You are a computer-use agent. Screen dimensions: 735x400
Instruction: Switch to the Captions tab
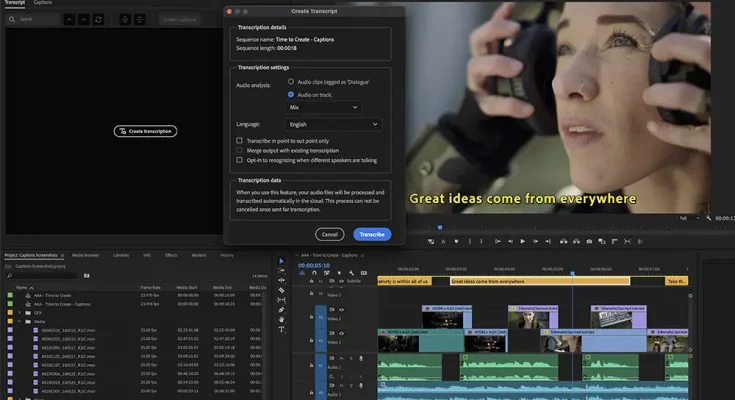[43, 3]
